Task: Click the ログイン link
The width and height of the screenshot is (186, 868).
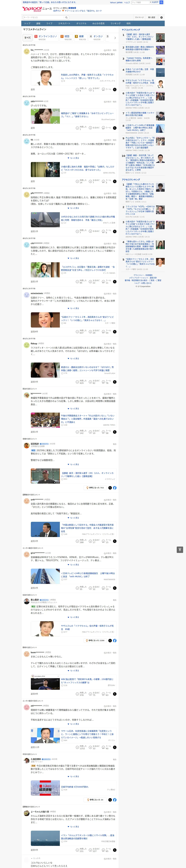Action: [57, 11]
